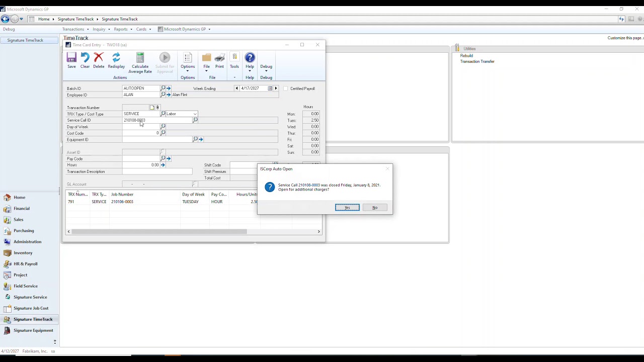Toggle the Certified Payroll checkbox
The height and width of the screenshot is (362, 644).
[x=285, y=88]
